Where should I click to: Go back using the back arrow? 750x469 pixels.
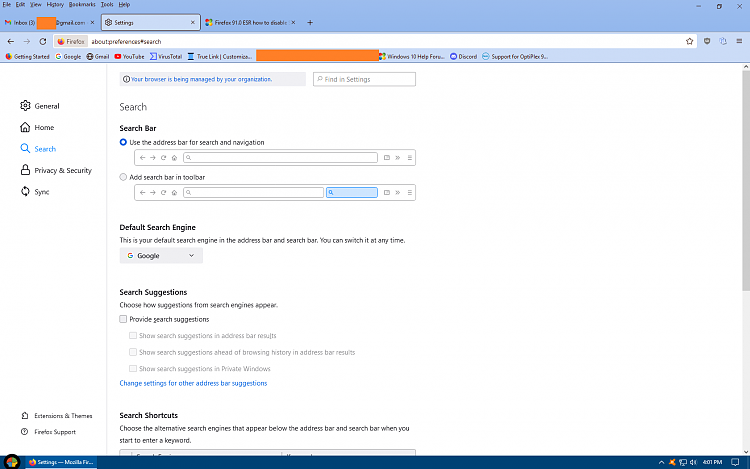(11, 42)
